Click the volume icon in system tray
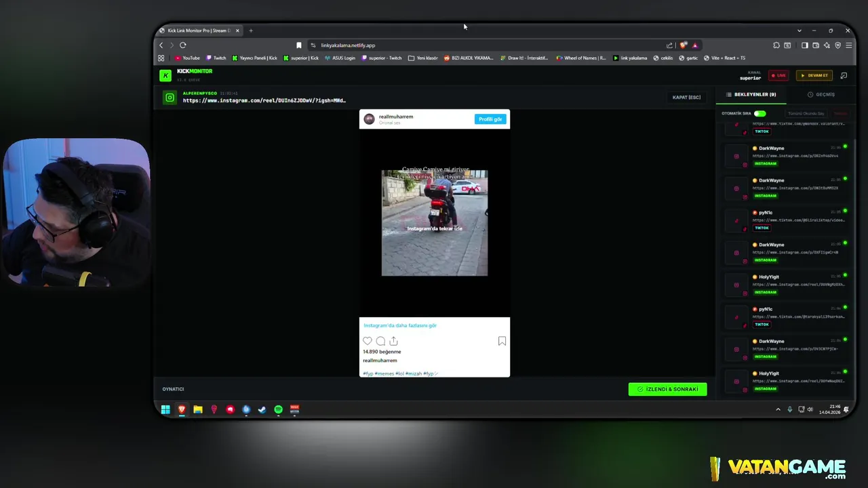The width and height of the screenshot is (868, 488). (x=810, y=409)
